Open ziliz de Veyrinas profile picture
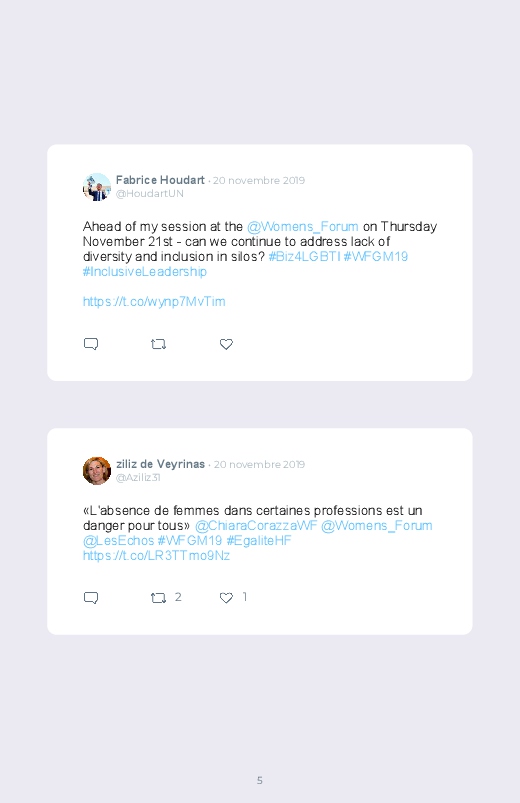Viewport: 520px width, 803px height. pyautogui.click(x=97, y=471)
